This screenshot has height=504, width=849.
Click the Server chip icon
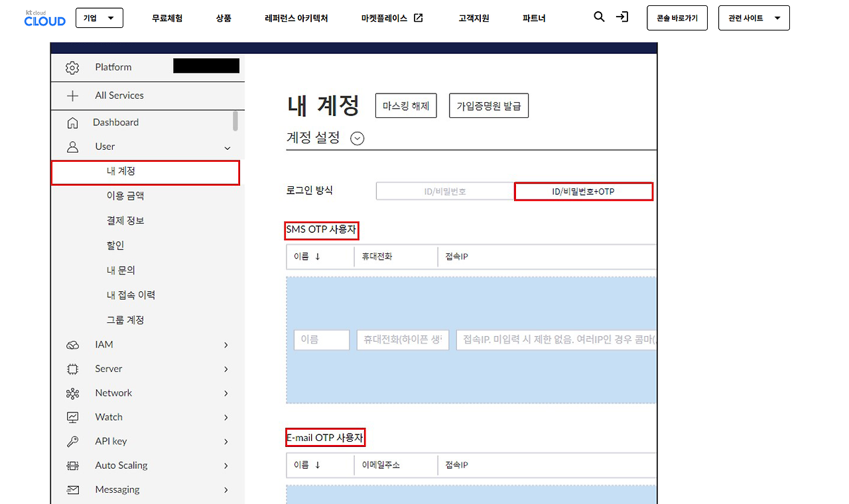point(72,369)
